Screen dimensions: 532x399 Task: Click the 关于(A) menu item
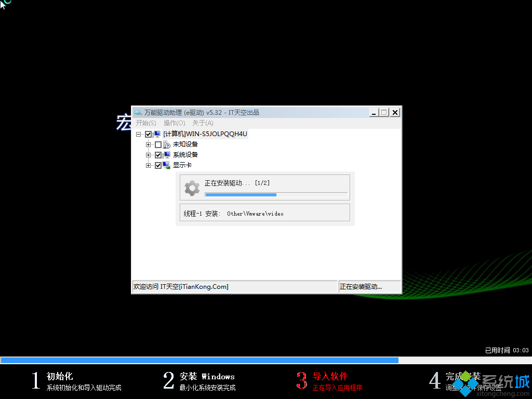(x=203, y=123)
